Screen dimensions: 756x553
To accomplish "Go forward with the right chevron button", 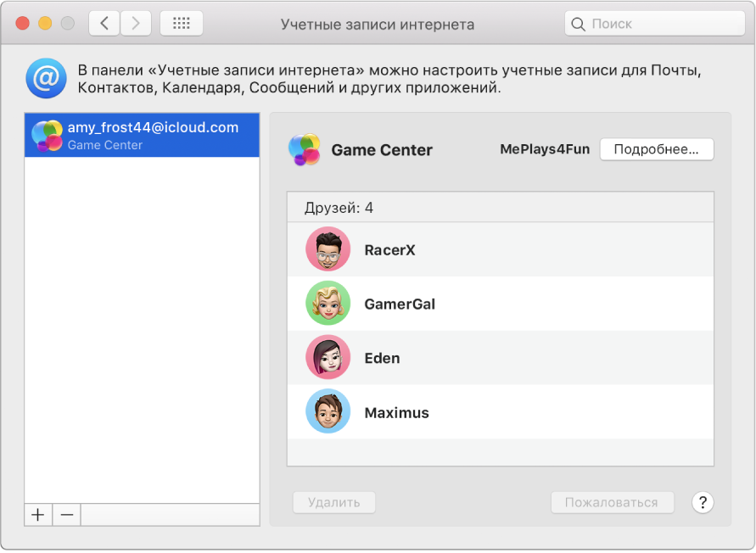I will click(x=136, y=23).
